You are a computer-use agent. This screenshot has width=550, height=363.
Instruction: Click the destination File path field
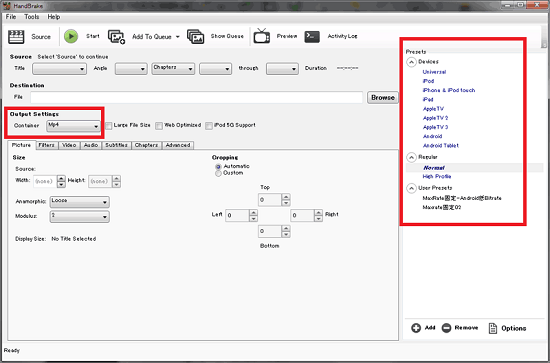click(196, 98)
